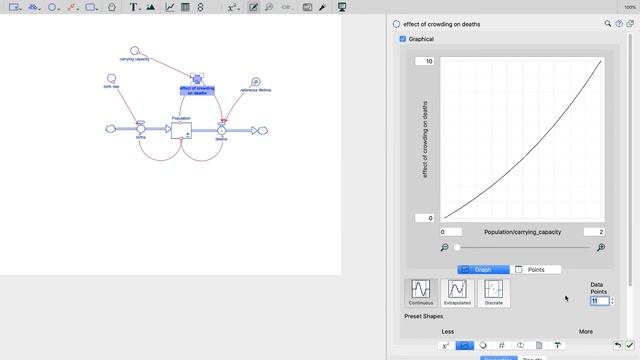
Task: Click the search icon in properties panel
Action: point(608,24)
